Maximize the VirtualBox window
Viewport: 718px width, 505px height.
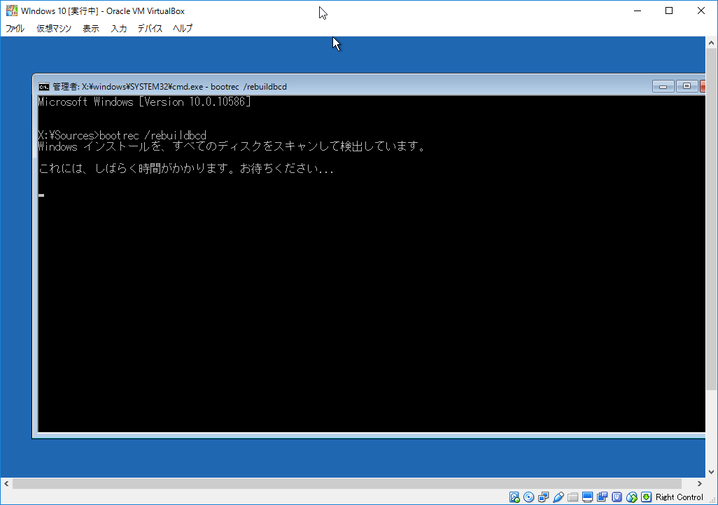[669, 11]
